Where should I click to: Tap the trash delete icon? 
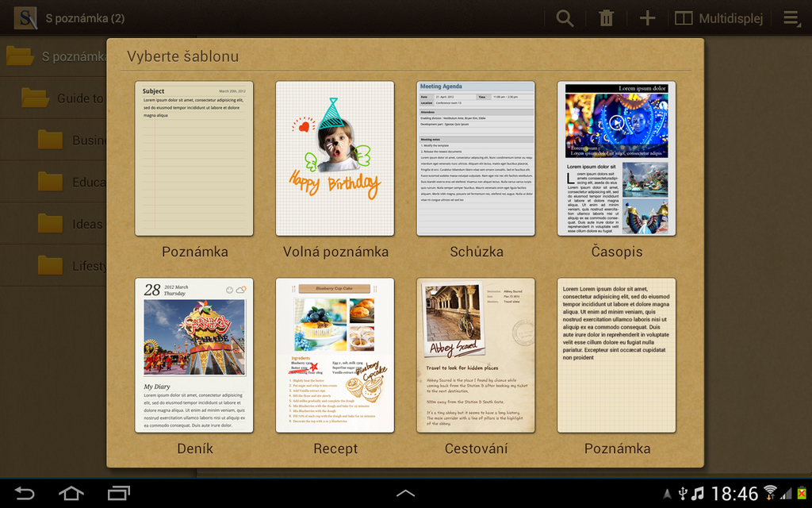click(x=606, y=17)
